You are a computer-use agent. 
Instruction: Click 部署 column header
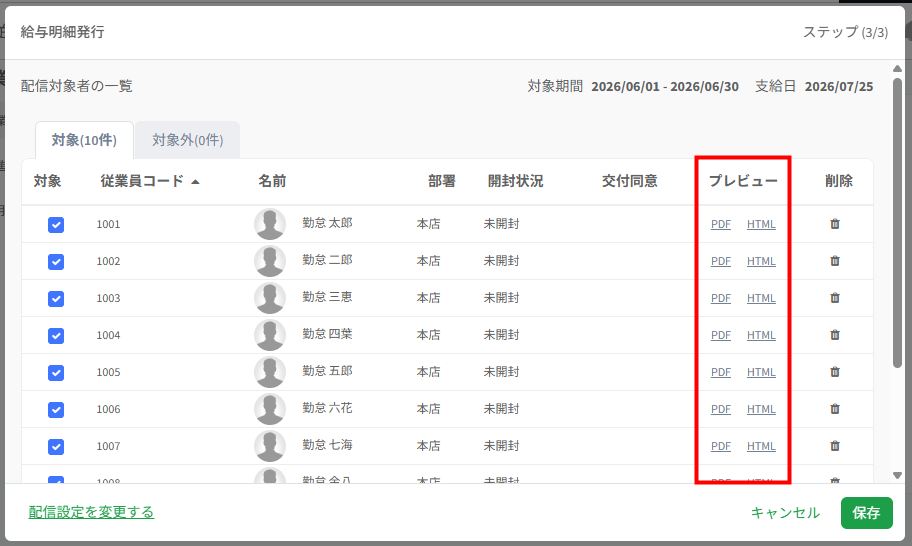442,181
